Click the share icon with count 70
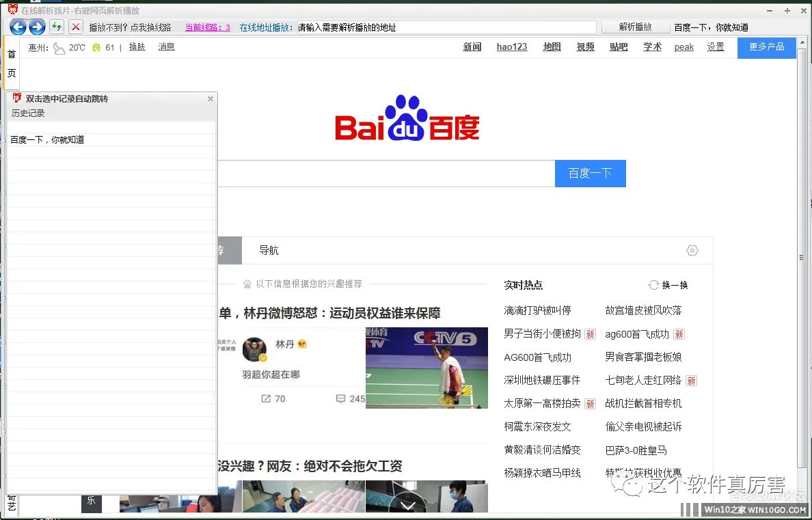 click(266, 399)
